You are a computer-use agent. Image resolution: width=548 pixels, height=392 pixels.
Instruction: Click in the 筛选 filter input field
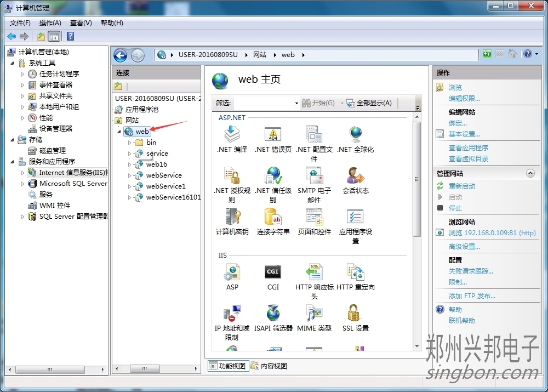coord(264,103)
